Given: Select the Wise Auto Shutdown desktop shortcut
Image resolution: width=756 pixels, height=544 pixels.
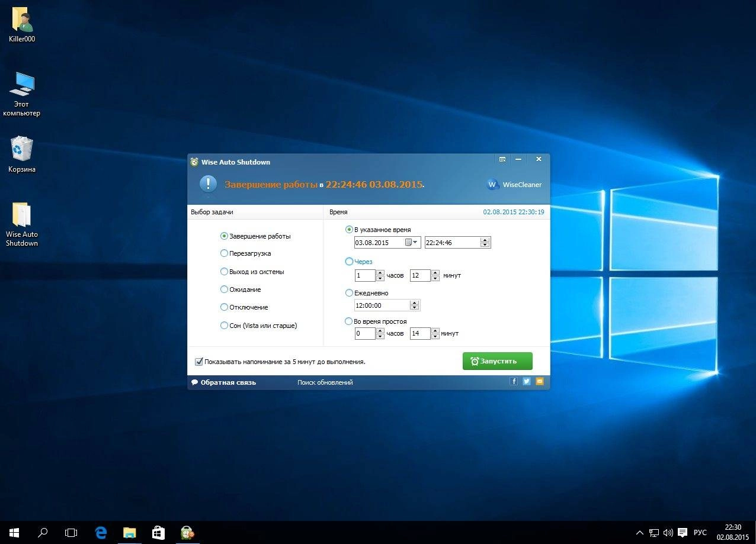Looking at the screenshot, I should coord(22,225).
